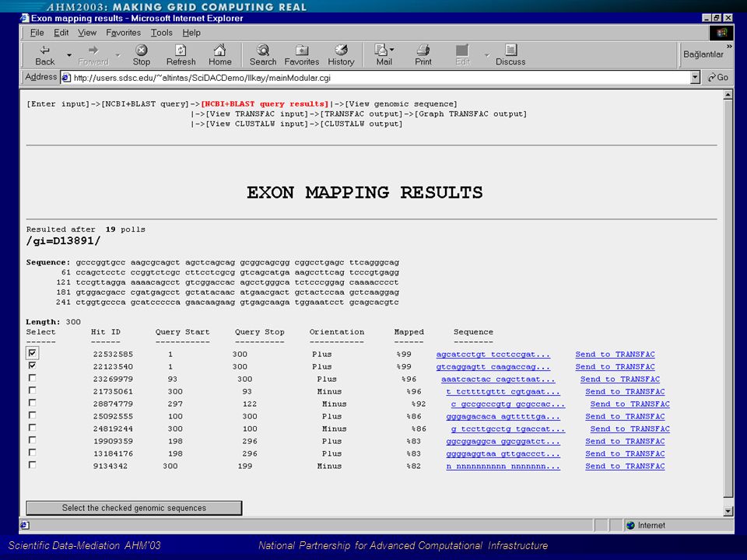Check the box for hit 23269979

pos(32,378)
